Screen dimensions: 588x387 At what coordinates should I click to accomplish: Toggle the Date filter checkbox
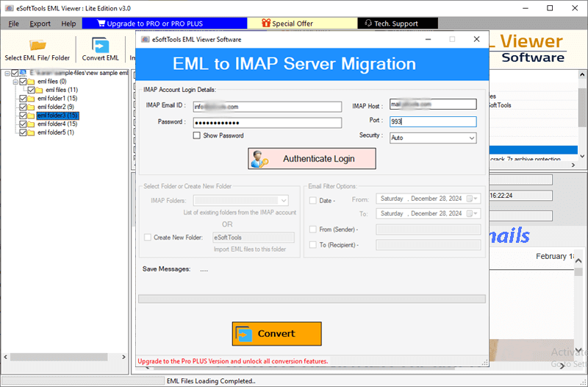313,200
